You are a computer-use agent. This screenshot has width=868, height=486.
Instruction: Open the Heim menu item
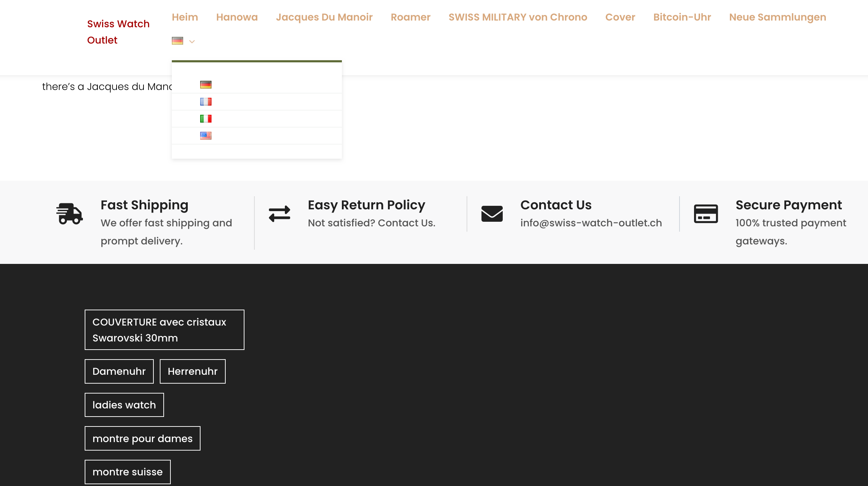185,17
